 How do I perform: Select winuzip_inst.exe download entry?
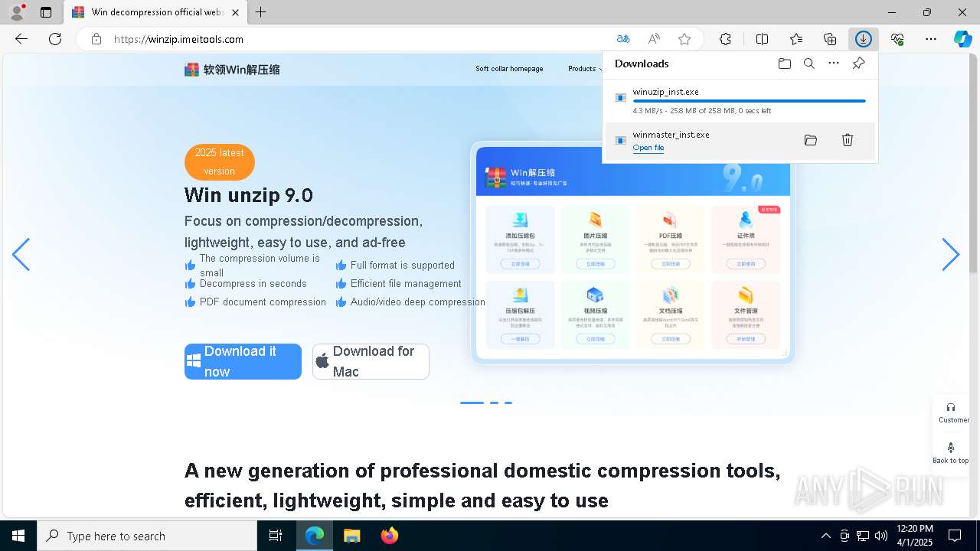740,100
